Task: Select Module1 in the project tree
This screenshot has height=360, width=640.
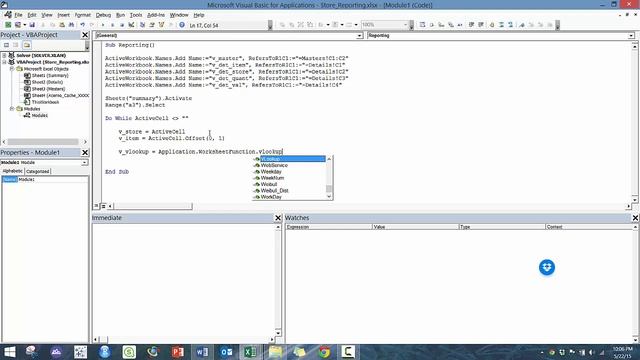Action: coord(40,116)
